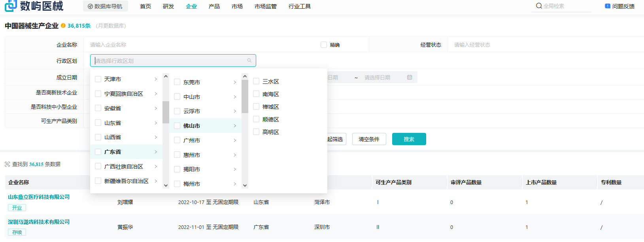
Task: Expand 广州市 to show its districts
Action: pos(235,140)
